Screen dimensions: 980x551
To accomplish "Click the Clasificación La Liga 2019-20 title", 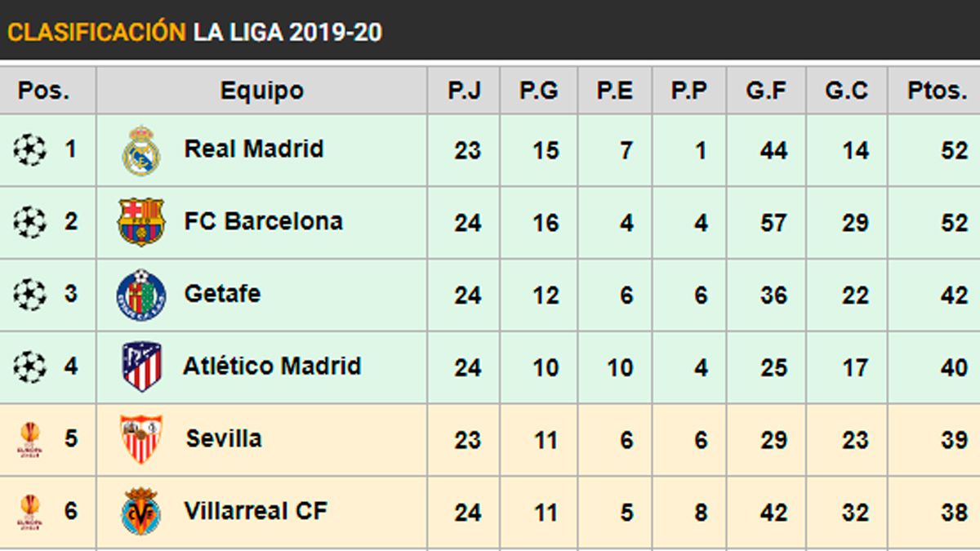I will (194, 32).
